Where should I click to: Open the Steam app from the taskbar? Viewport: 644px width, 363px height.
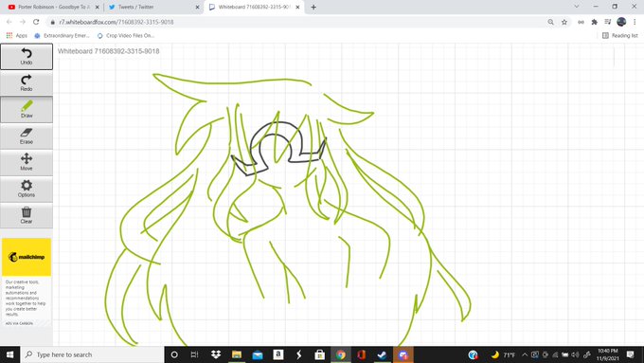click(x=382, y=354)
